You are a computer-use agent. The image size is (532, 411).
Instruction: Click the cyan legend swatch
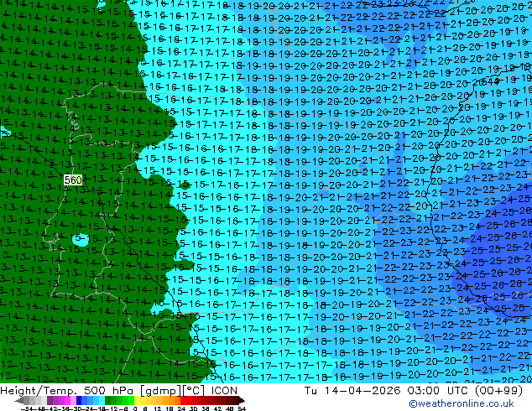click(102, 400)
